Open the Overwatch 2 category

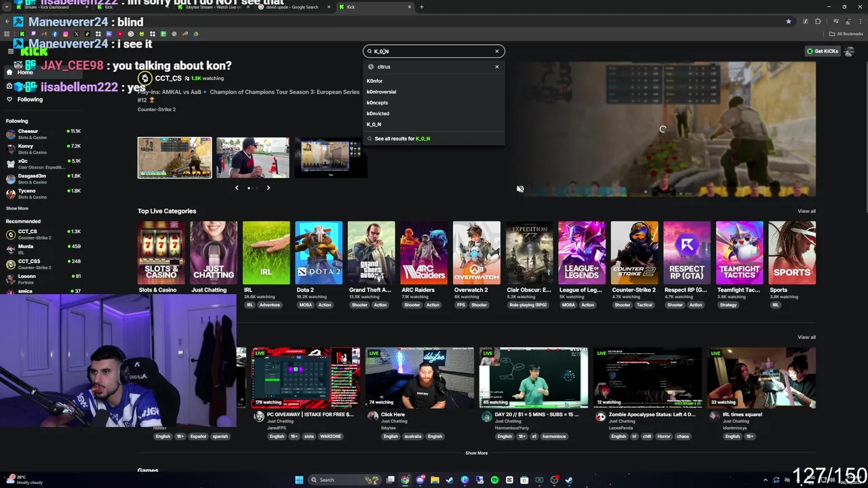[x=476, y=252]
